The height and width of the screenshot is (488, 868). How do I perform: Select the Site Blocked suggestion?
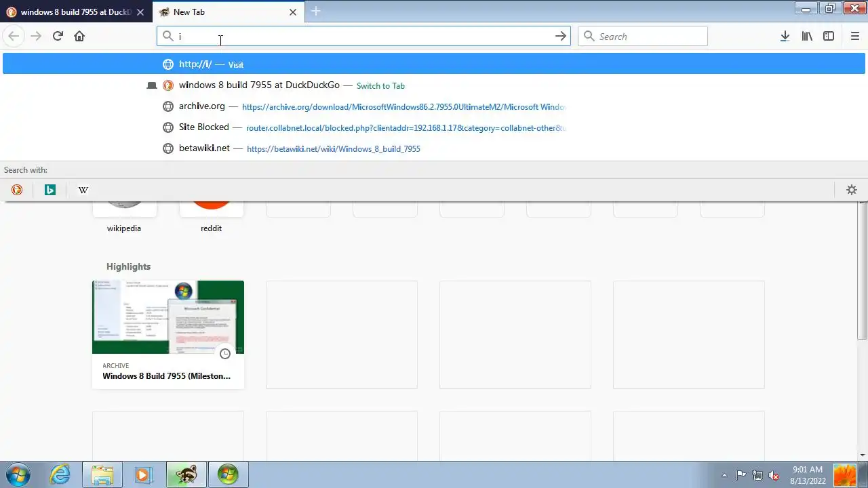434,127
